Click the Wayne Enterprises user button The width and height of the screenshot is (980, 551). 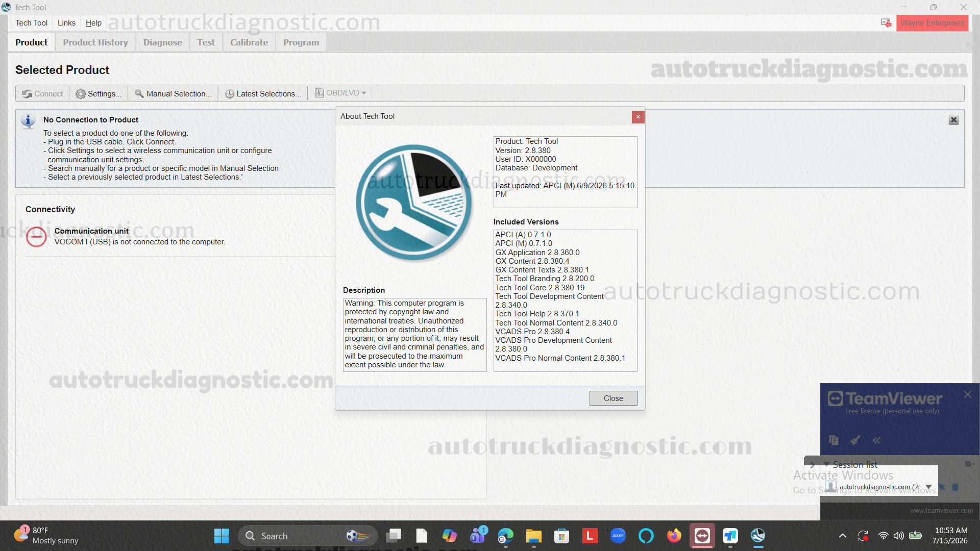click(932, 23)
